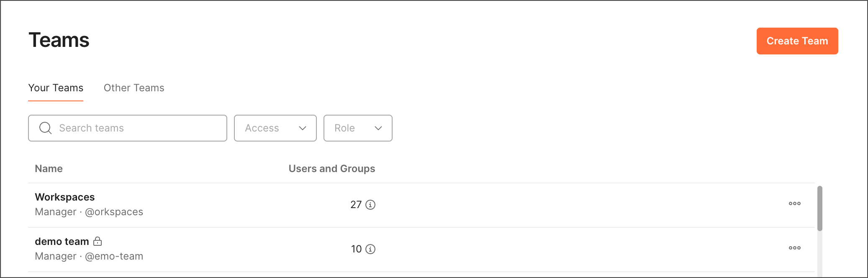Click the lock icon beside demo team
This screenshot has width=868, height=278.
tap(98, 241)
